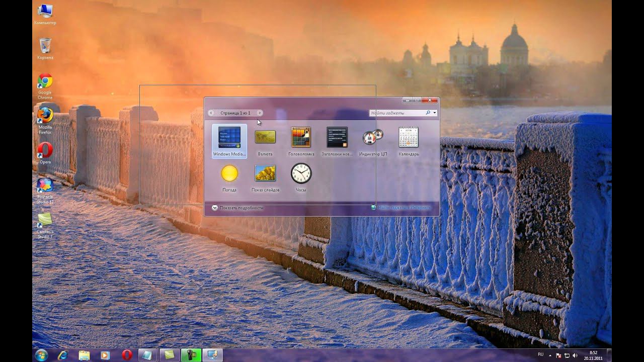This screenshot has height=362, width=644.
Task: Show hidden tray icons arrow
Action: [550, 355]
